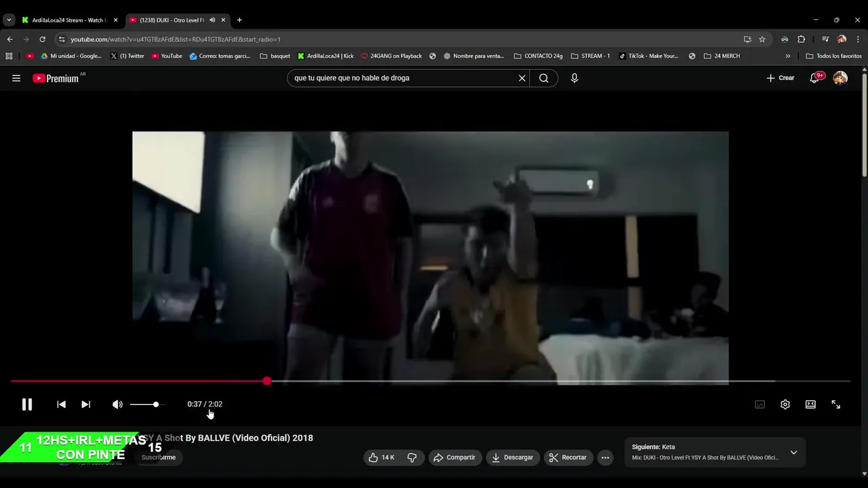Image resolution: width=868 pixels, height=488 pixels.
Task: Exit full-screen with the corner arrows icon
Action: (836, 405)
